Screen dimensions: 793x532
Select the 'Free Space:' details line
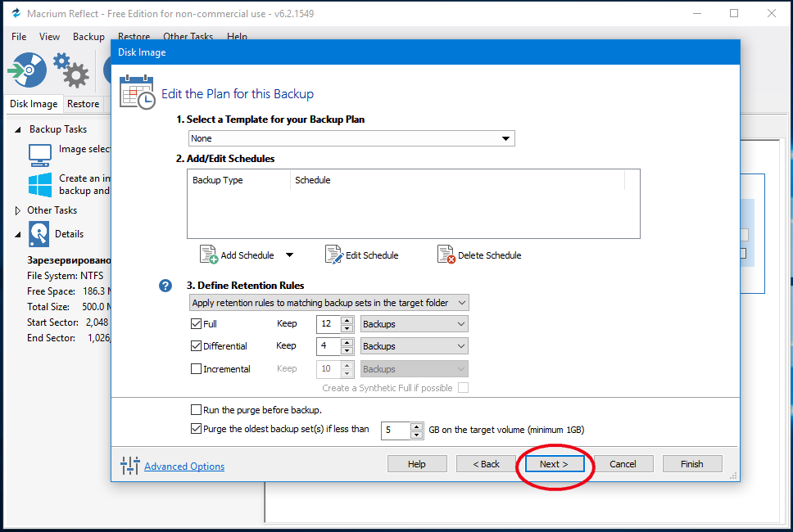click(69, 291)
